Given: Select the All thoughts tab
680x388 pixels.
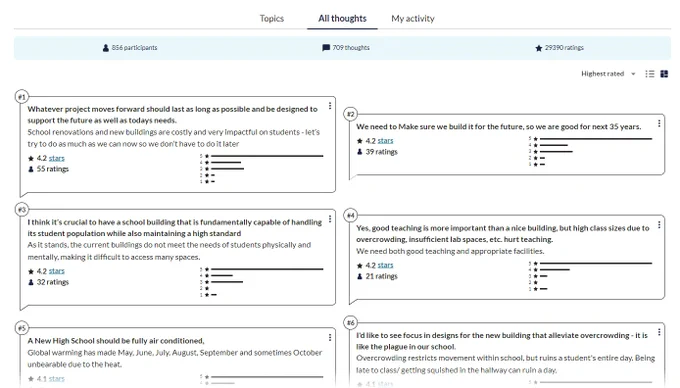Looking at the screenshot, I should (342, 18).
